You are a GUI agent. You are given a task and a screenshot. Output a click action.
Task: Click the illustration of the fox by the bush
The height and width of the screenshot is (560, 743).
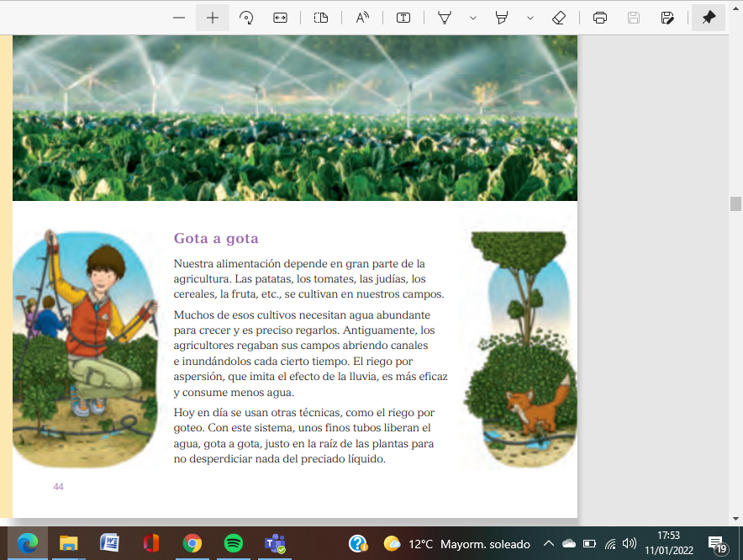[520, 350]
